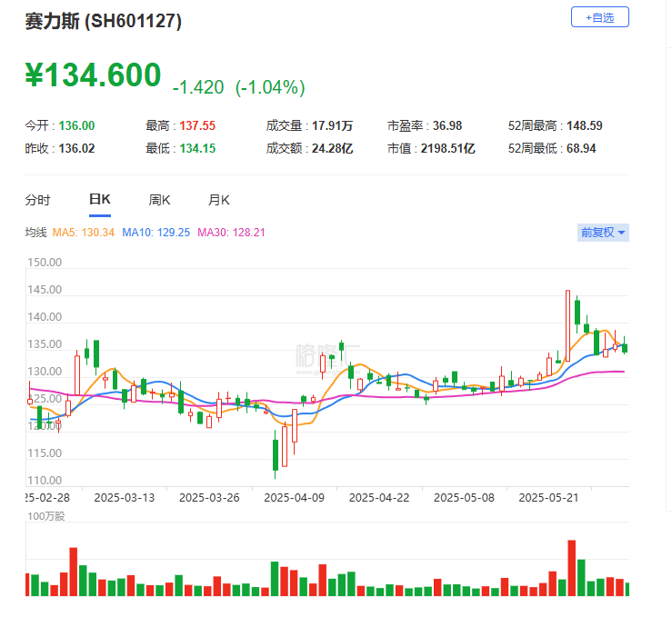Select the tallest red candlestick in late May

[x=567, y=324]
